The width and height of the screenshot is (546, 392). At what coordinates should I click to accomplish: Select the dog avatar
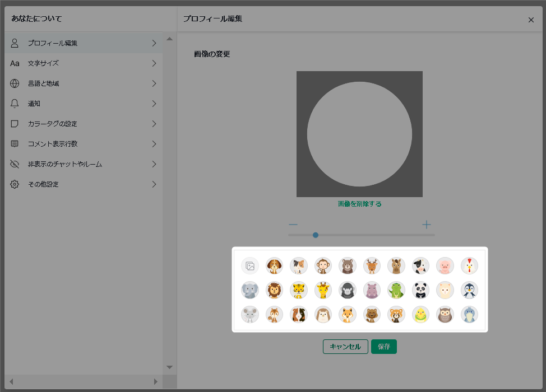(x=274, y=266)
